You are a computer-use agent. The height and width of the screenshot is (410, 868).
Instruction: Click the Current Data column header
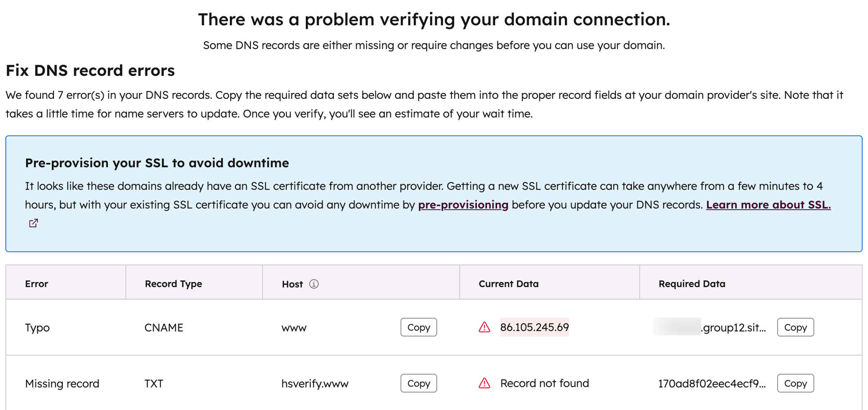tap(508, 284)
